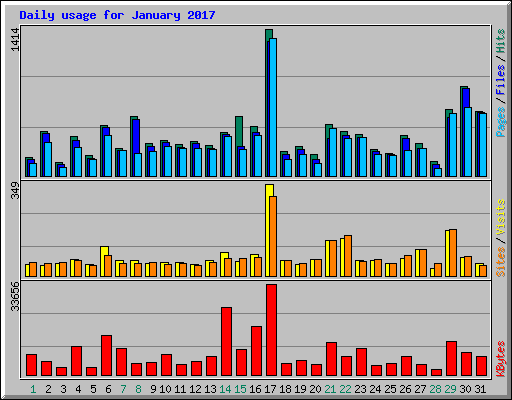This screenshot has width=512, height=400.
Task: Click the Files legend label
Action: pyautogui.click(x=501, y=79)
